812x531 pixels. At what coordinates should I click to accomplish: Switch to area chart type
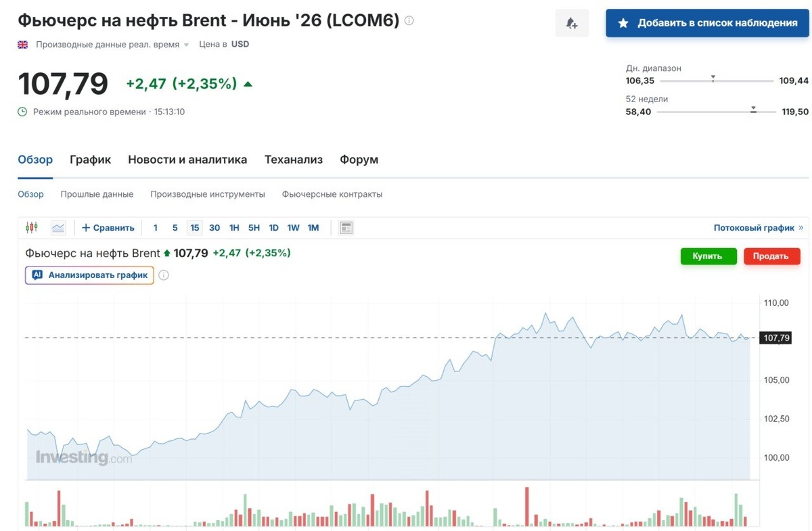(x=58, y=228)
